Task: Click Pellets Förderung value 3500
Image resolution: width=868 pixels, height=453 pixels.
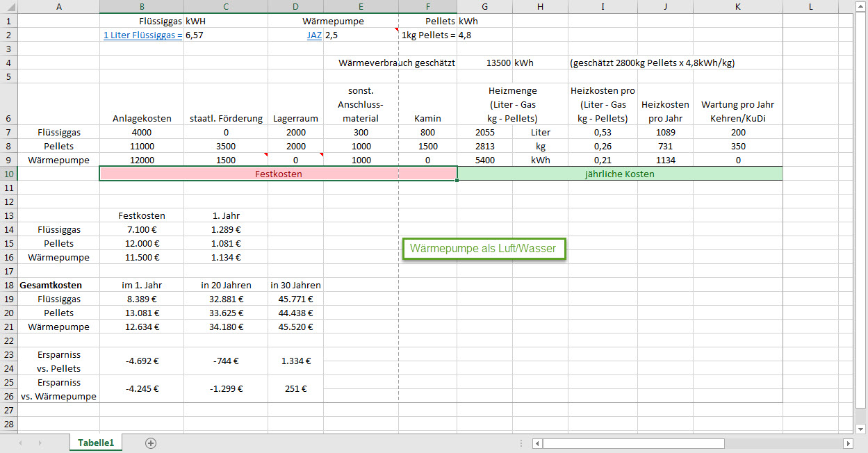Action: pos(226,146)
